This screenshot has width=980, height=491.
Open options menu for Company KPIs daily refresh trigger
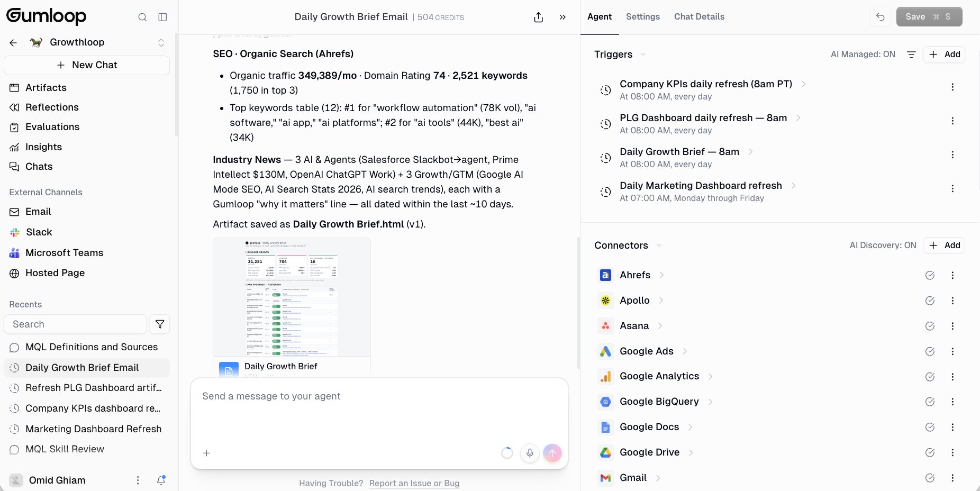coord(952,87)
